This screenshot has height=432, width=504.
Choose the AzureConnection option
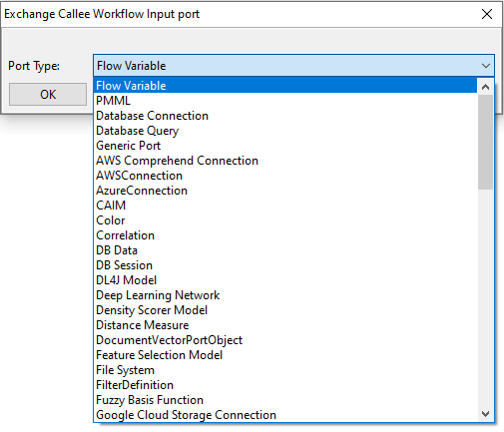pyautogui.click(x=285, y=191)
